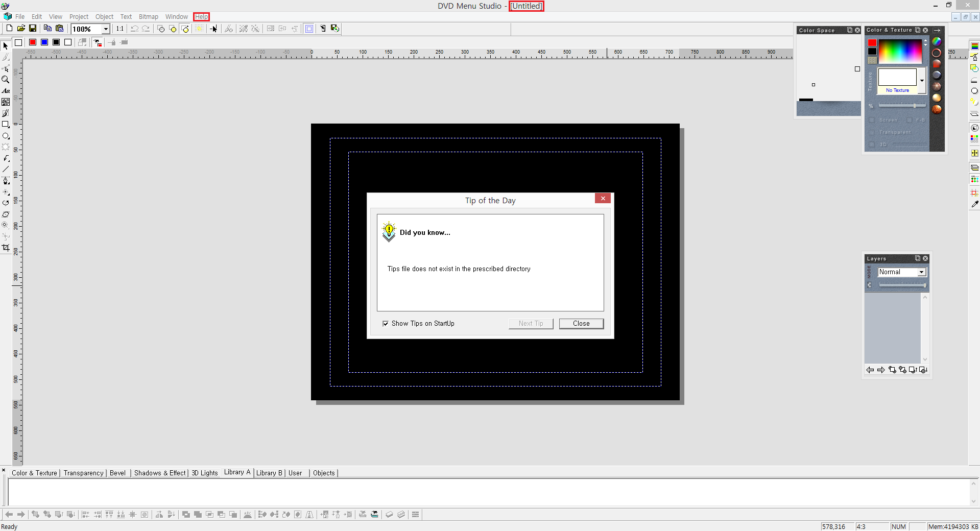
Task: Switch to the 3D Lights tab
Action: pyautogui.click(x=204, y=473)
